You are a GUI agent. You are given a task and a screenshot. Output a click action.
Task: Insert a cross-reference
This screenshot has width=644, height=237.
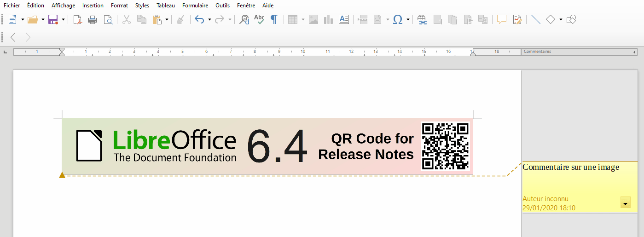[483, 19]
